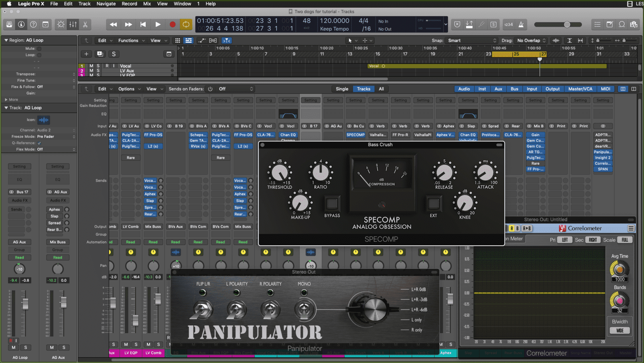Click SPECOMP BYPASS switch in Bass Crush

tap(332, 203)
